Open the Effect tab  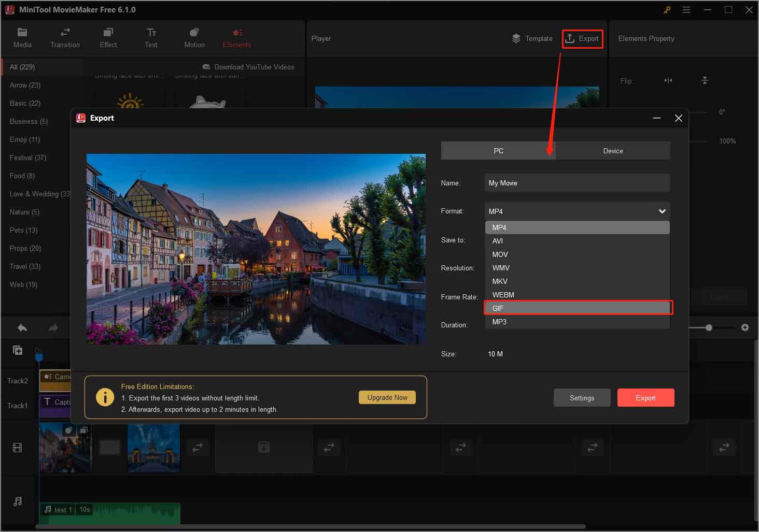pos(108,38)
